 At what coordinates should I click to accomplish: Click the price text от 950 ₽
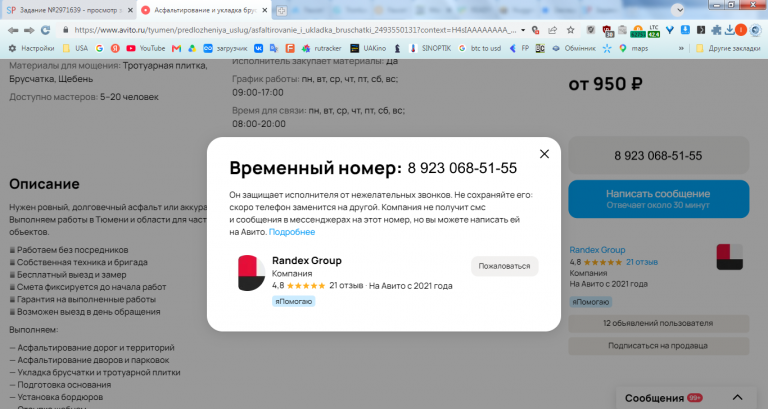click(x=605, y=84)
